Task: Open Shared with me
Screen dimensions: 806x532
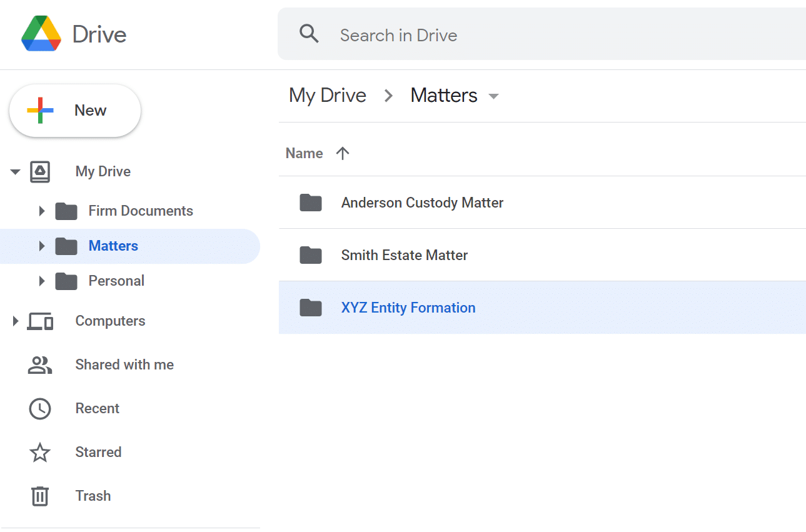Action: pyautogui.click(x=124, y=365)
